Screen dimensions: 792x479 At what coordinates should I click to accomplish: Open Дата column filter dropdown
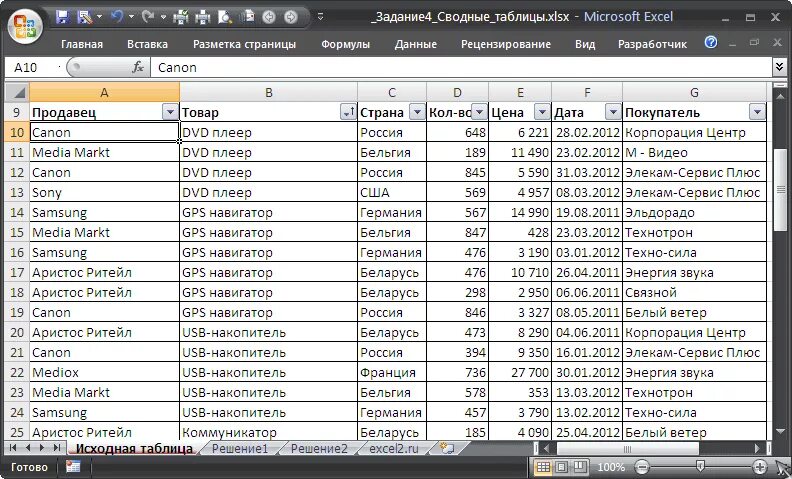pos(613,112)
